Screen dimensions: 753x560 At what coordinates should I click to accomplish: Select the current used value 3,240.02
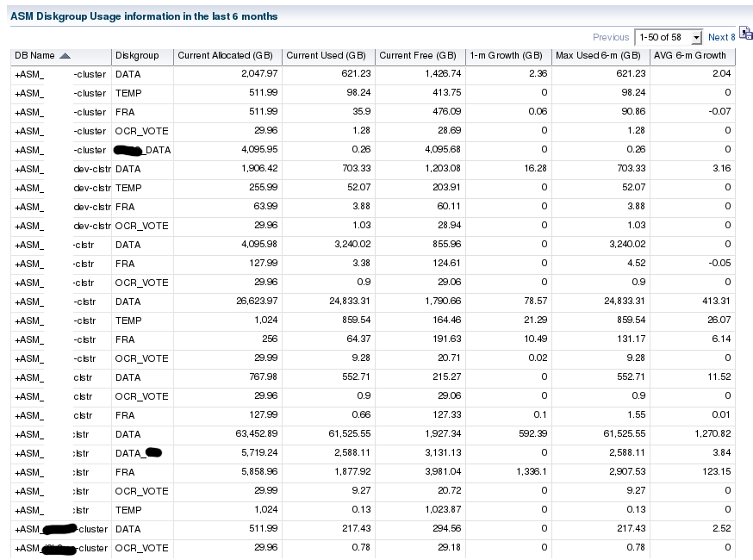pos(352,244)
